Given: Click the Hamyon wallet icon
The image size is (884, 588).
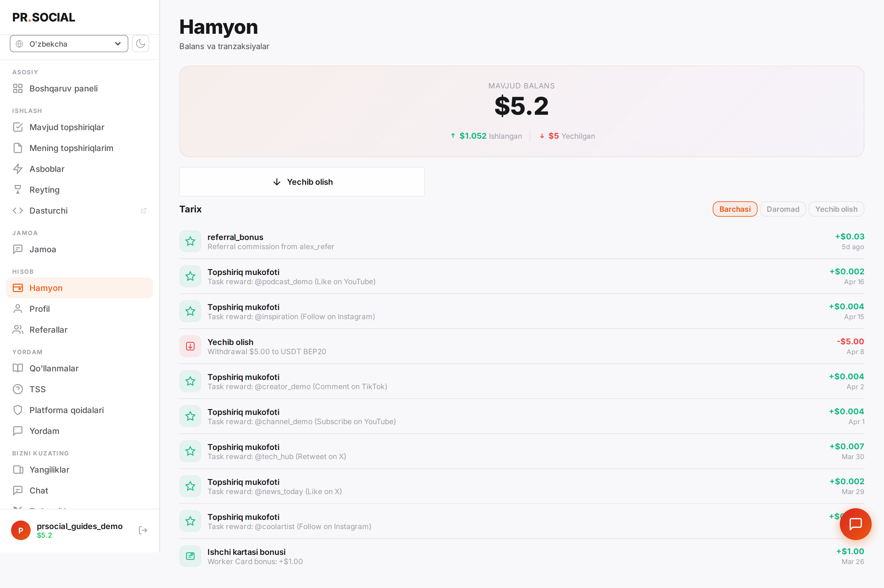Looking at the screenshot, I should (x=17, y=288).
